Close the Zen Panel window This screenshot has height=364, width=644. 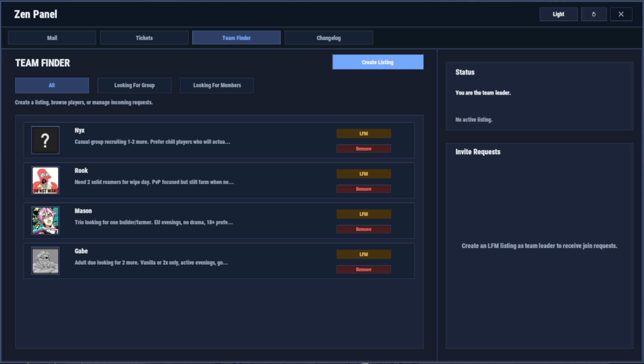coord(621,14)
